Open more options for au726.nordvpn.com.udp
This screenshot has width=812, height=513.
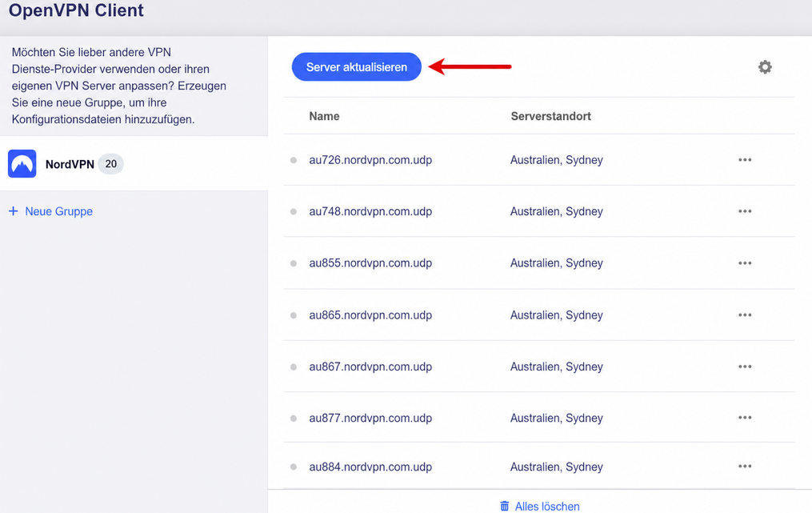(x=745, y=159)
